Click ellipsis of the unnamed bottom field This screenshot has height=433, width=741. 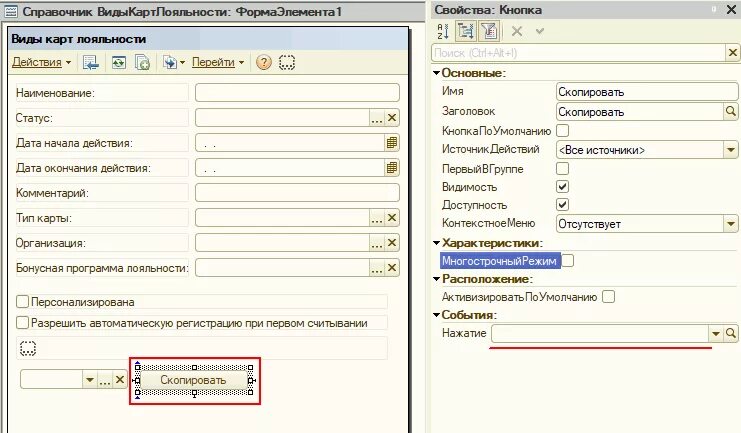[x=105, y=380]
